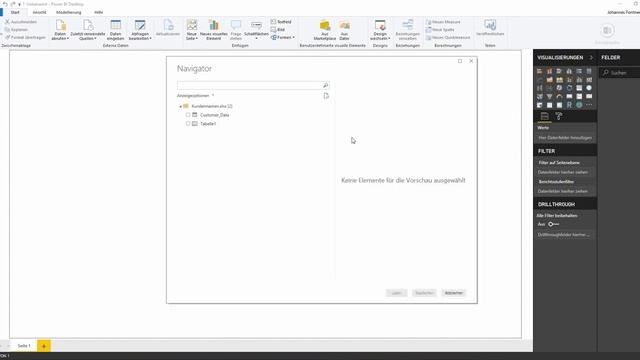Screen dimensions: 640x360
Task: Open Abfragen bearbeiten in the ribbon
Action: click(140, 29)
